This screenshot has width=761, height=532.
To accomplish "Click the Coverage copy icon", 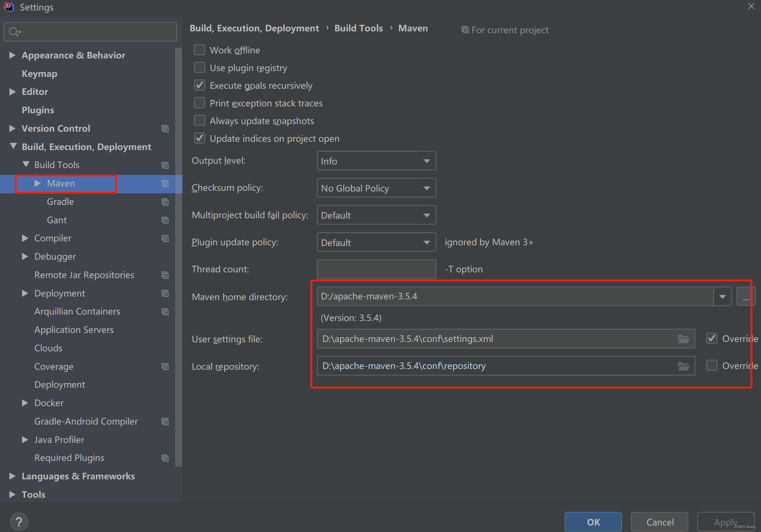I will [x=165, y=366].
